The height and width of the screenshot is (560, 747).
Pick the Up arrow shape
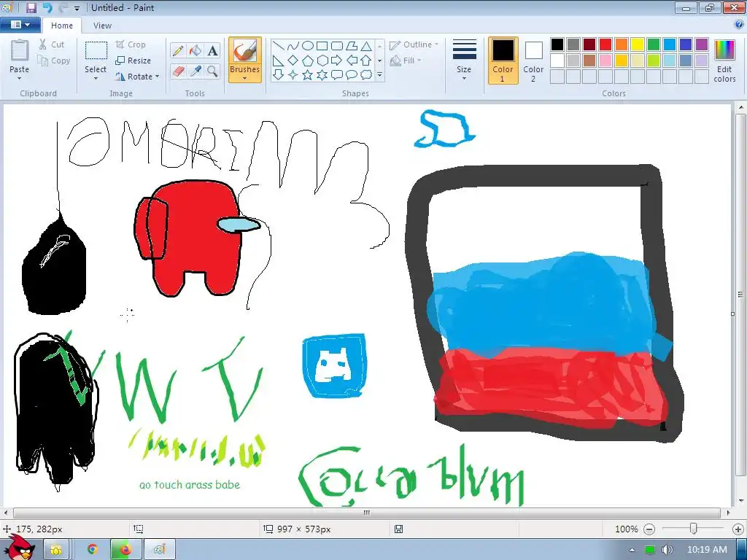point(366,61)
